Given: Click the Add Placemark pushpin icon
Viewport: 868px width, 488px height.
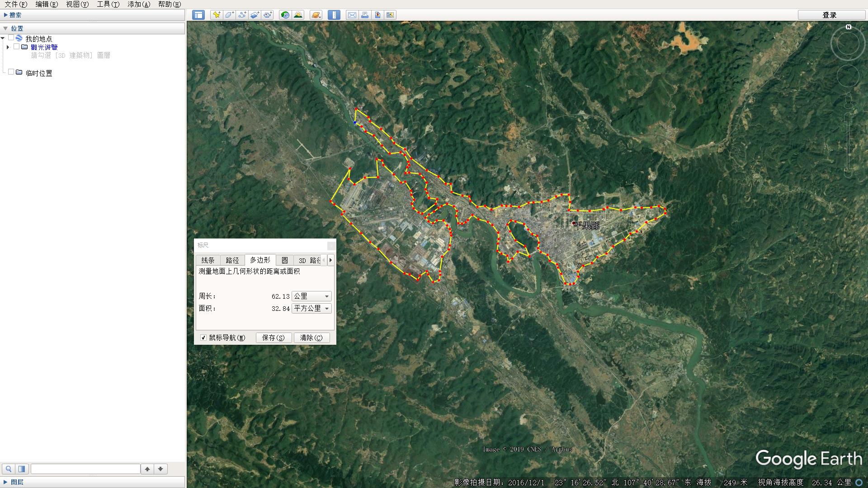Looking at the screenshot, I should pos(217,15).
